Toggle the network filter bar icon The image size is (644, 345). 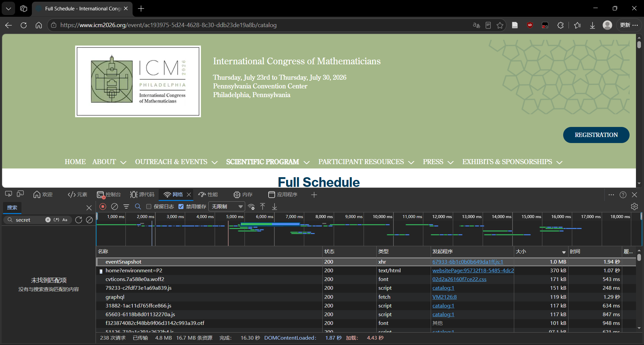pyautogui.click(x=126, y=207)
